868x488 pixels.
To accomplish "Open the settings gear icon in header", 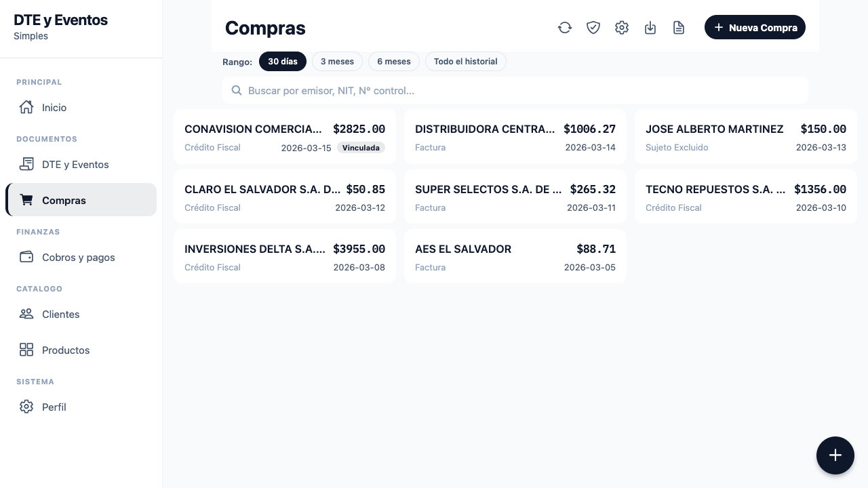I will pos(622,27).
